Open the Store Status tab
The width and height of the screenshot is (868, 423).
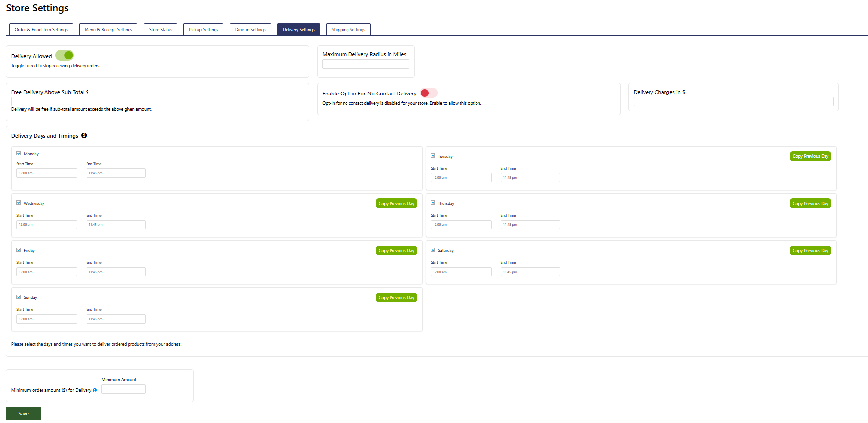tap(161, 30)
